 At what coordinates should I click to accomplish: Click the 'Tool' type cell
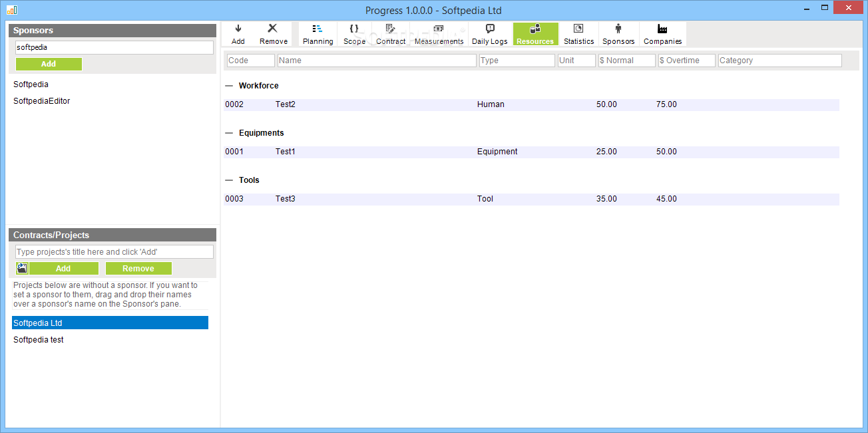pos(485,199)
